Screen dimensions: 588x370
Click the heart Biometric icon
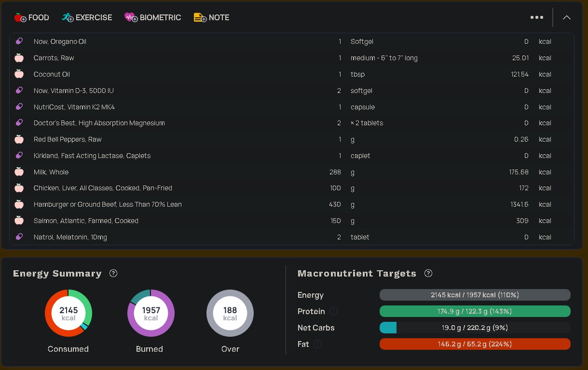pos(131,17)
